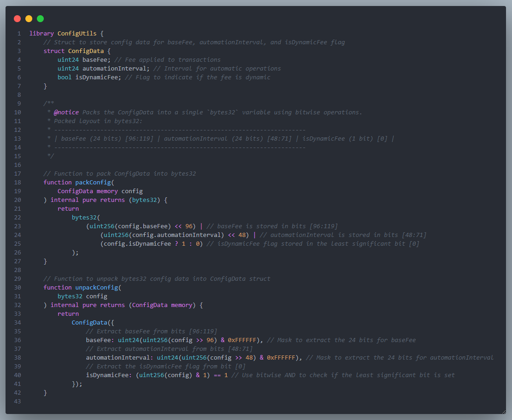Viewport: 512px width, 420px height.
Task: Place cursor on struct ConfigData name
Action: click(86, 51)
